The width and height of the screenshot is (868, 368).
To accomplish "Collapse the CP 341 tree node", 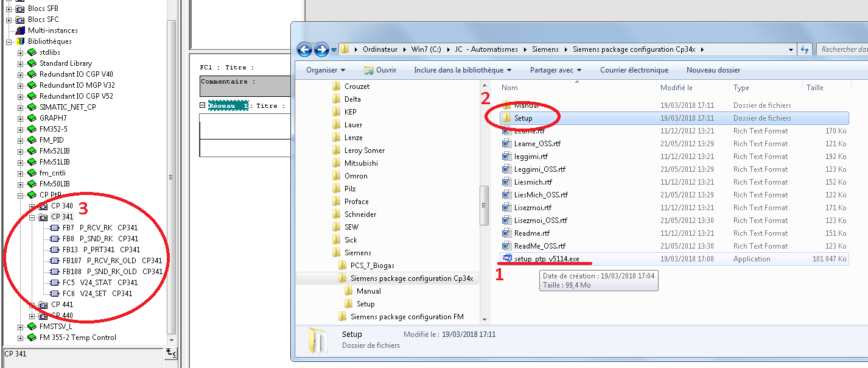I will (x=32, y=217).
